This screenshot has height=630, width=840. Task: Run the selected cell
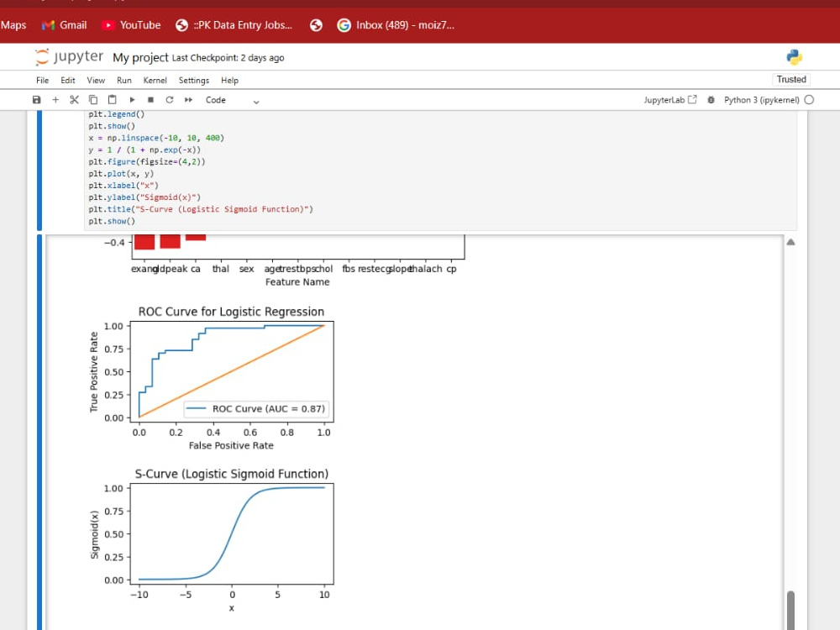click(132, 100)
